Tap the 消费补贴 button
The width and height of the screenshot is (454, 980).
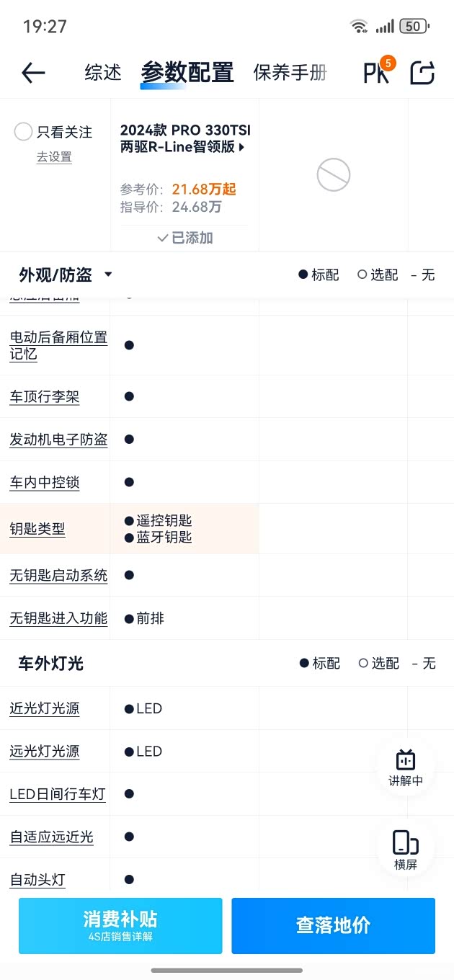[120, 925]
